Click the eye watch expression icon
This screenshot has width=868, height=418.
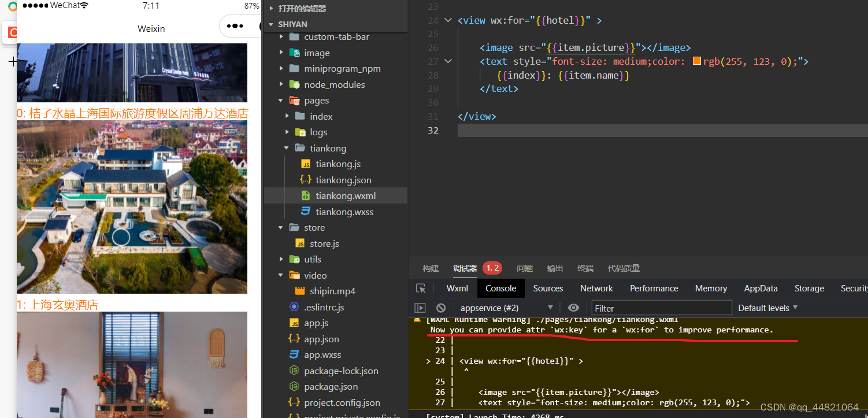[573, 308]
